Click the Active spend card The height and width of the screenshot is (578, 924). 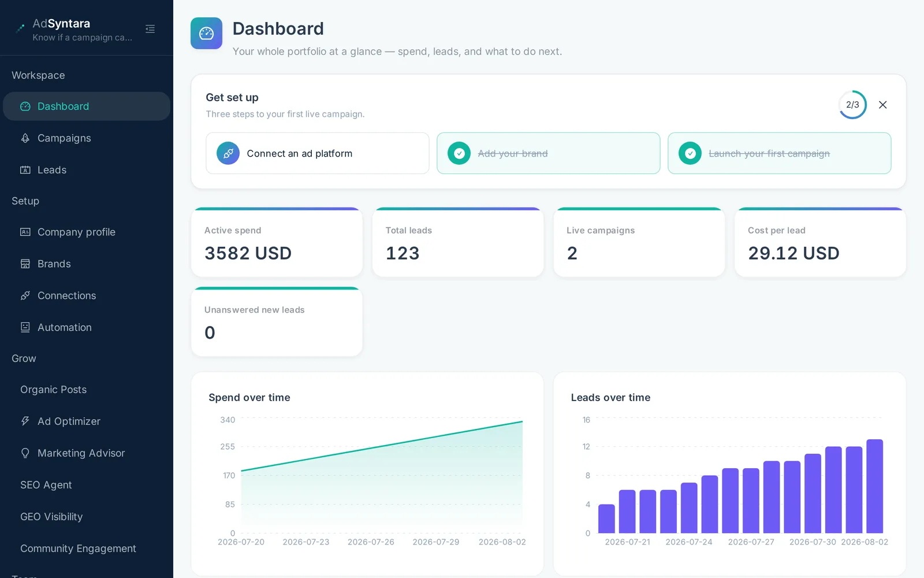pos(277,242)
